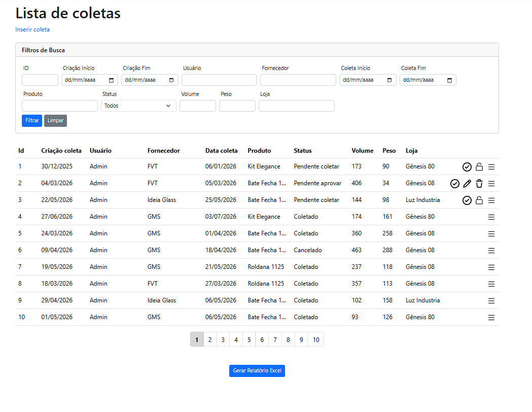Image resolution: width=532 pixels, height=412 pixels.
Task: Click the Filtrar button
Action: coord(32,120)
